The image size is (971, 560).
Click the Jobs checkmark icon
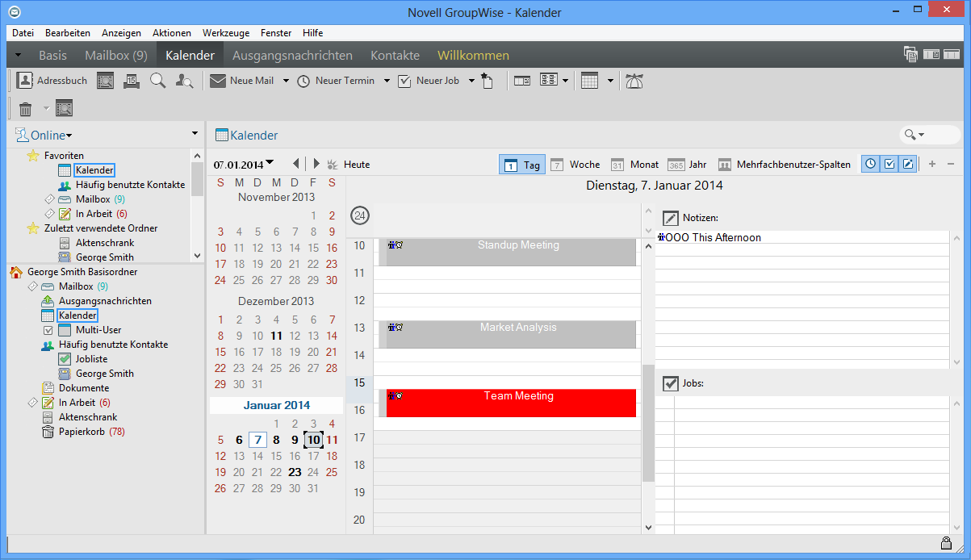pyautogui.click(x=670, y=383)
